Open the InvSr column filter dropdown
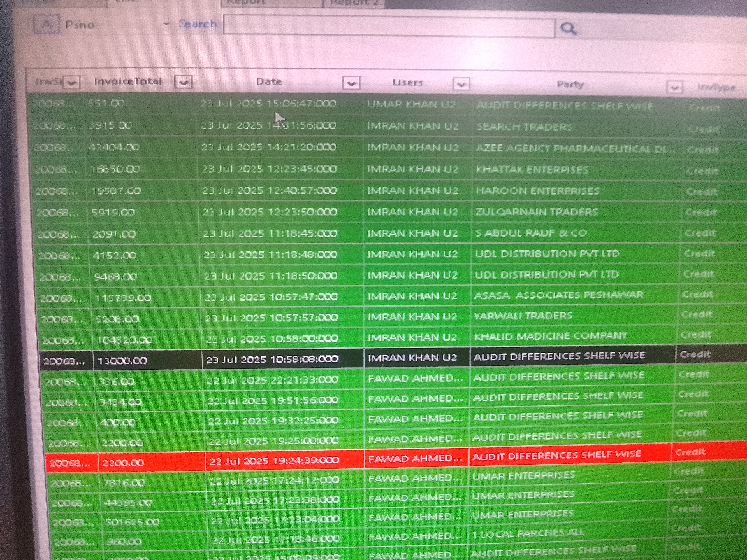 (72, 82)
